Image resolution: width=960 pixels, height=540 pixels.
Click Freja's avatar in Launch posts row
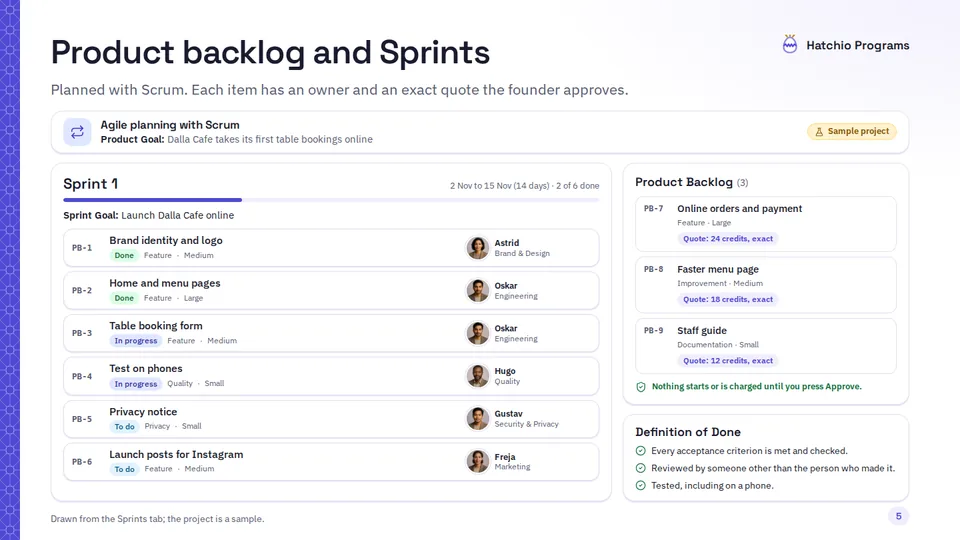pyautogui.click(x=478, y=462)
